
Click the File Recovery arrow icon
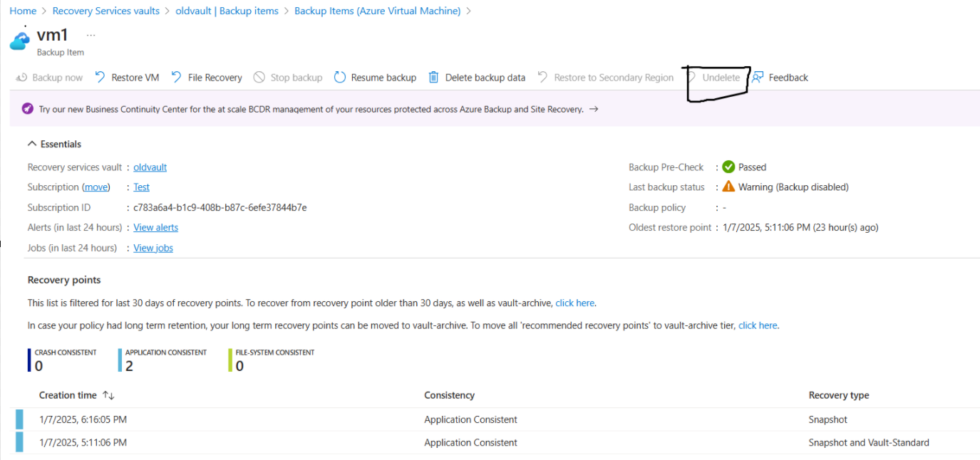(x=177, y=77)
